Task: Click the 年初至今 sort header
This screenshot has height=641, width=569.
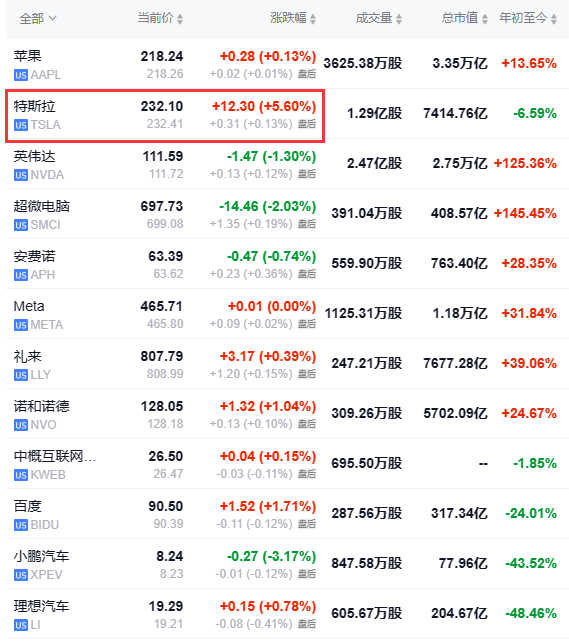Action: [528, 18]
